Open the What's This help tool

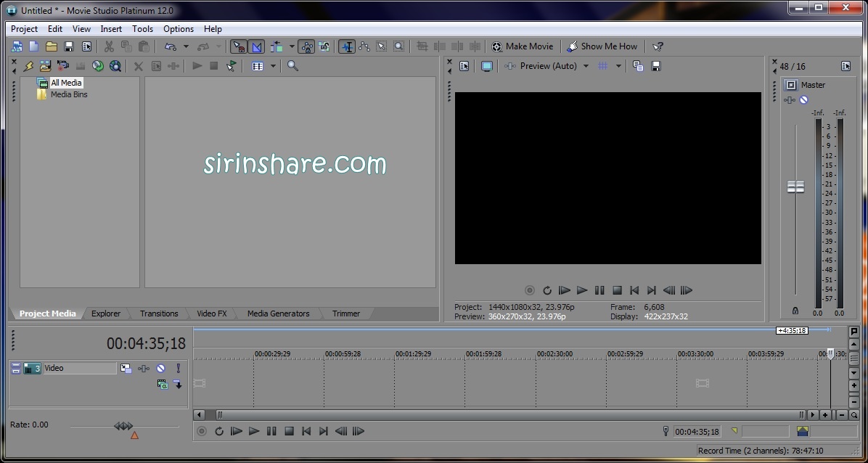658,46
